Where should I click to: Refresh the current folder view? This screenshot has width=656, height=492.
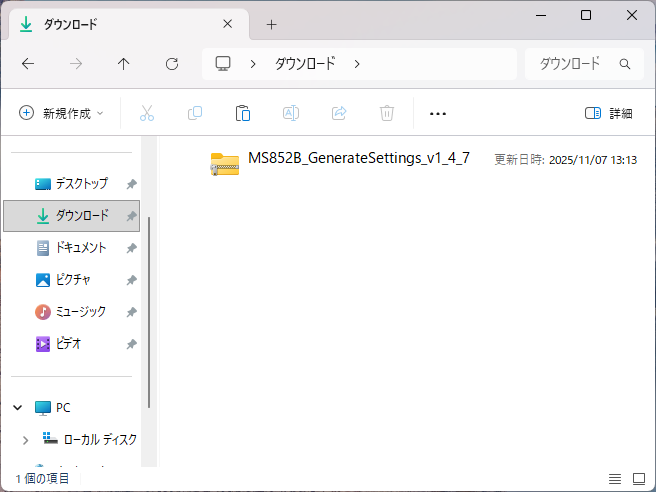point(172,64)
